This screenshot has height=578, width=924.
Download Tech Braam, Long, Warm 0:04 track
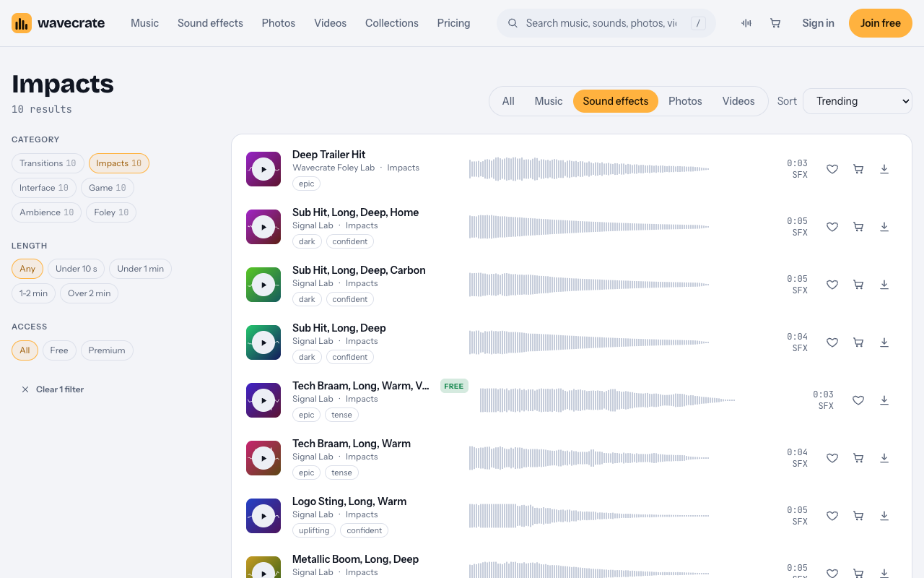(884, 458)
